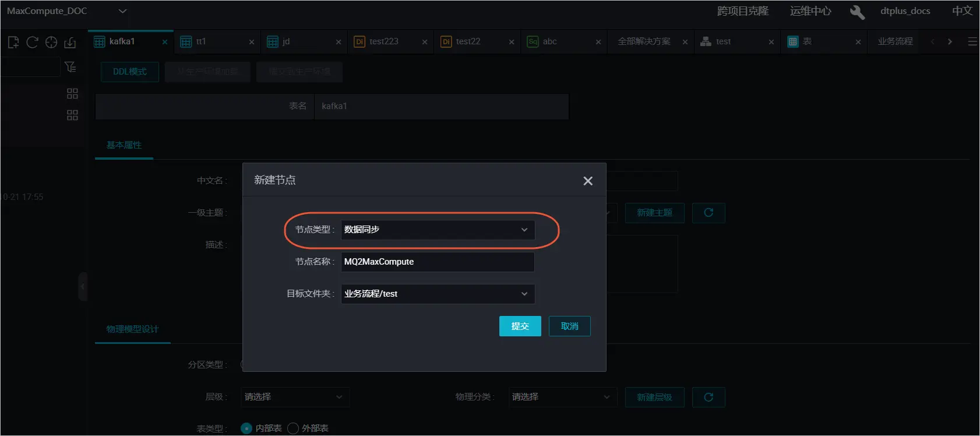
Task: Click the refresh icon in left toolbar
Action: point(32,42)
